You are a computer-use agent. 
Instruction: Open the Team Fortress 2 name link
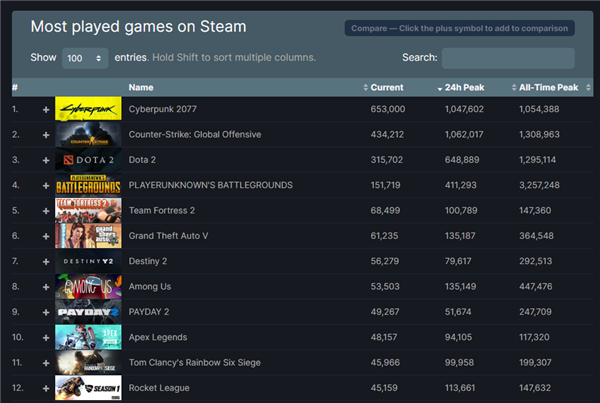tap(162, 210)
